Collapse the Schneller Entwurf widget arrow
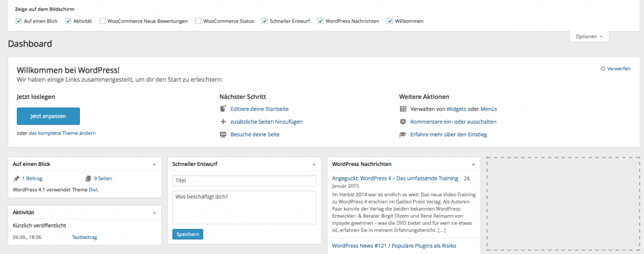Screen dimensions: 644x254 [314, 164]
